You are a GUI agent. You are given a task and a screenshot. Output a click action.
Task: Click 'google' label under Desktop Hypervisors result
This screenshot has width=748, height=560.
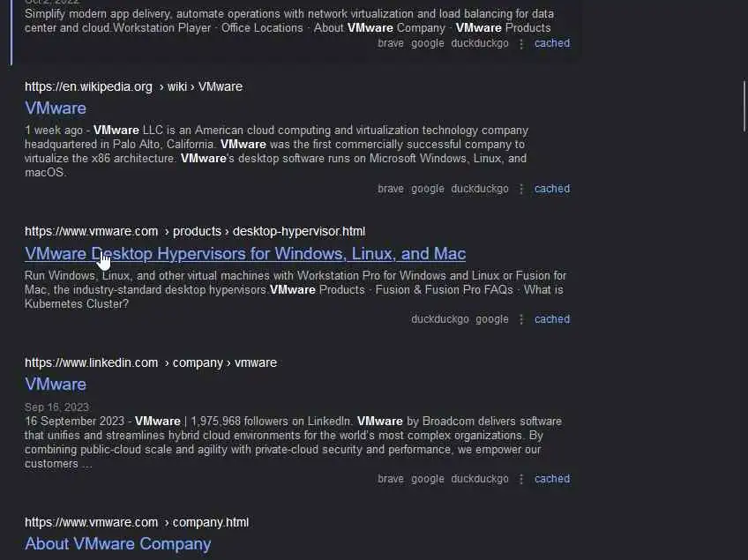pyautogui.click(x=492, y=319)
